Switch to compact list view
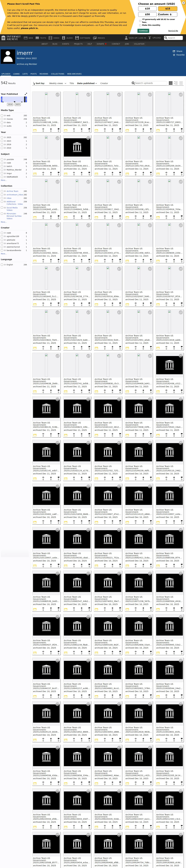This screenshot has height=868, width=186. pos(181,83)
